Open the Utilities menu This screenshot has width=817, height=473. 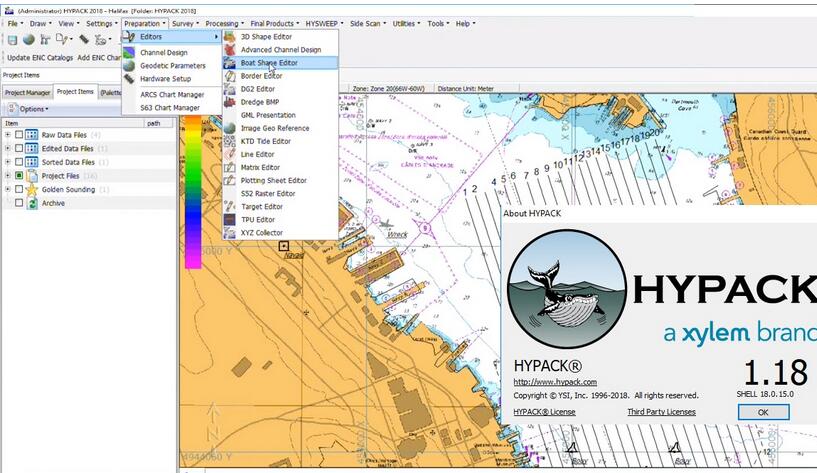tap(406, 23)
